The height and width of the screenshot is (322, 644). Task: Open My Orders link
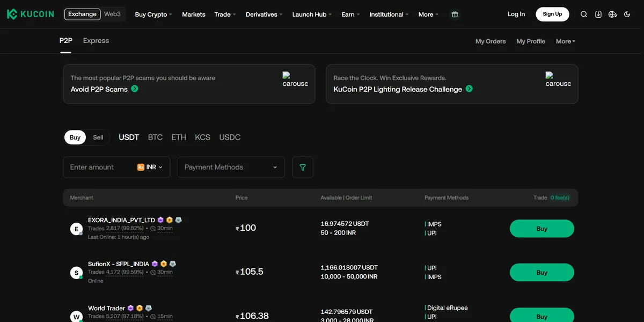click(x=491, y=41)
